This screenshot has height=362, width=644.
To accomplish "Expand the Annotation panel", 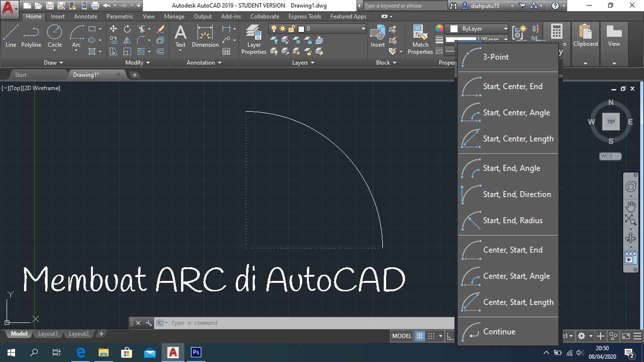I will pyautogui.click(x=204, y=63).
